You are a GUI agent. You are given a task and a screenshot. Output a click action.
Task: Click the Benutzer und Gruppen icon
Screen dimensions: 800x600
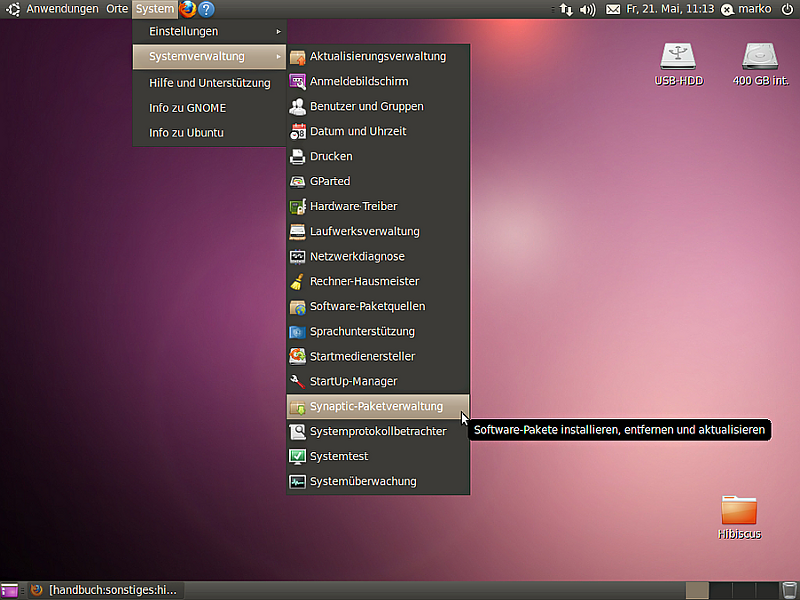[297, 107]
